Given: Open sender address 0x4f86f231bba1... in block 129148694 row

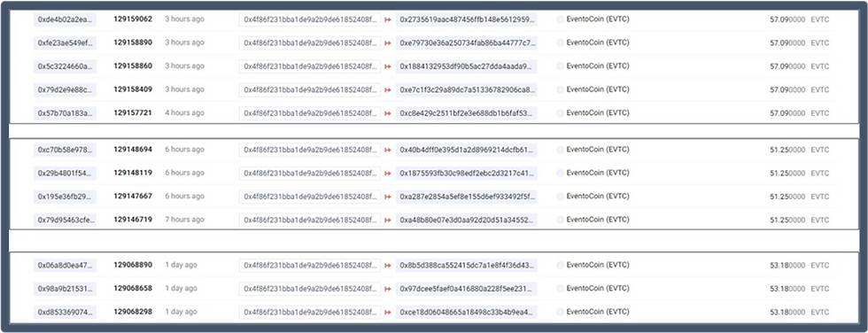Looking at the screenshot, I should coord(310,150).
